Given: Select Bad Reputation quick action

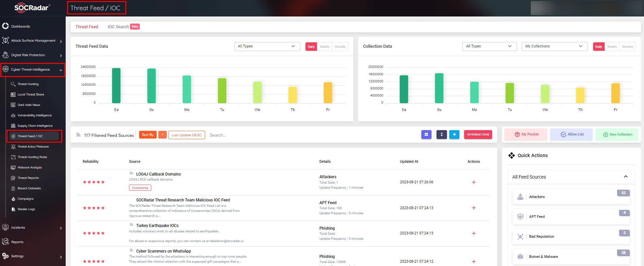Looking at the screenshot, I should [571, 236].
